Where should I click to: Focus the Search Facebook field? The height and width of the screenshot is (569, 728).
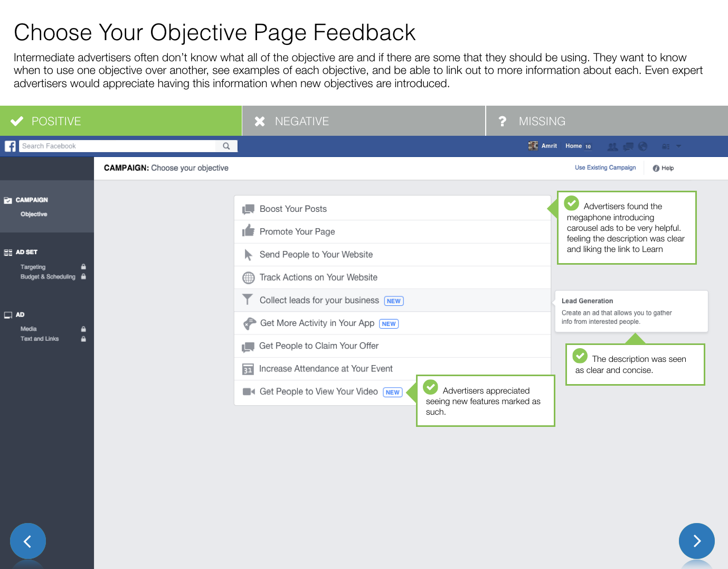pos(118,146)
